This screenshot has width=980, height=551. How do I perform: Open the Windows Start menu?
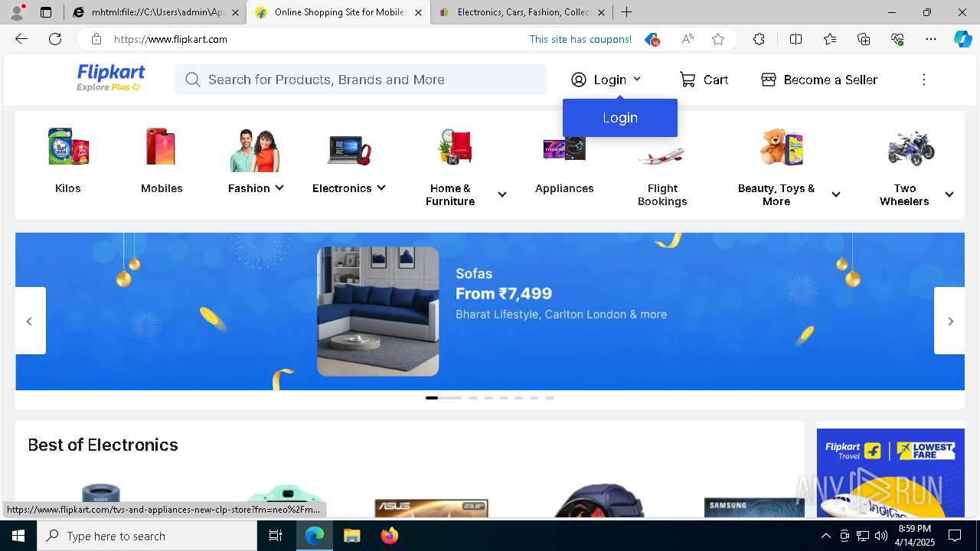tap(18, 536)
